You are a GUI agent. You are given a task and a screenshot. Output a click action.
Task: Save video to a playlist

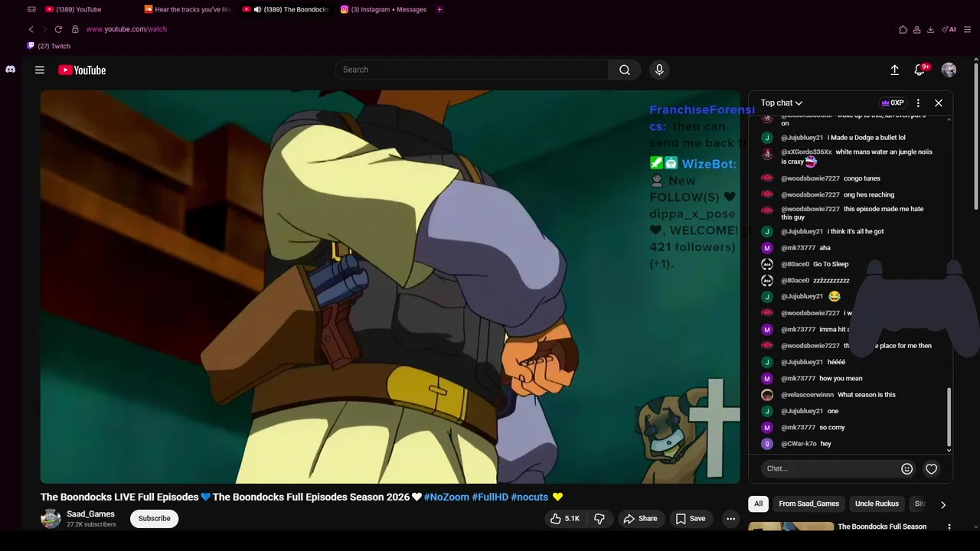(x=690, y=518)
